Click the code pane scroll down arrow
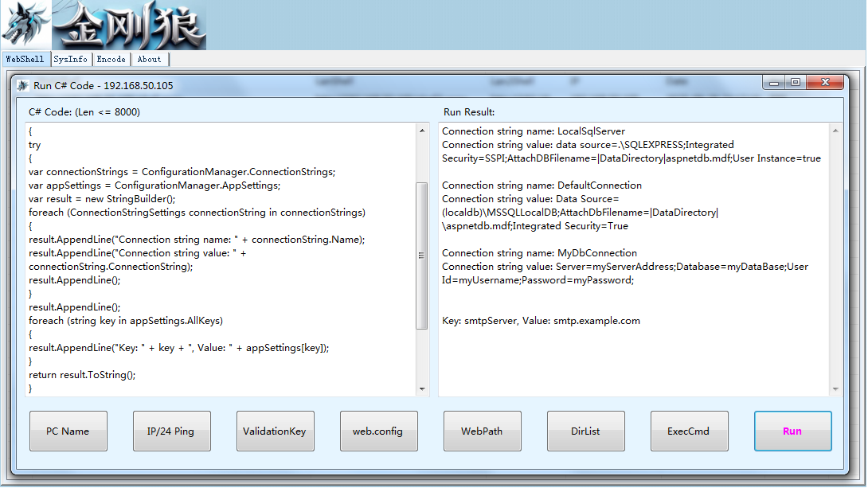Image resolution: width=868 pixels, height=488 pixels. pyautogui.click(x=422, y=389)
